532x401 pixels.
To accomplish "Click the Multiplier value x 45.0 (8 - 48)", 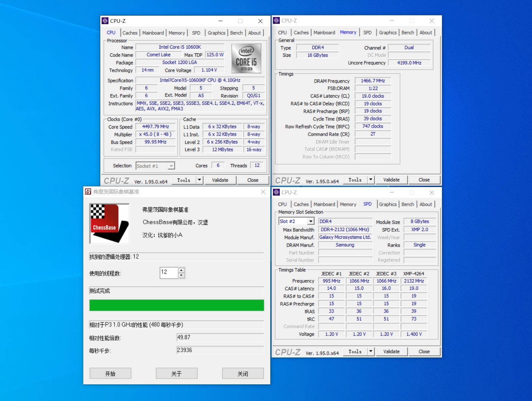I will point(155,134).
